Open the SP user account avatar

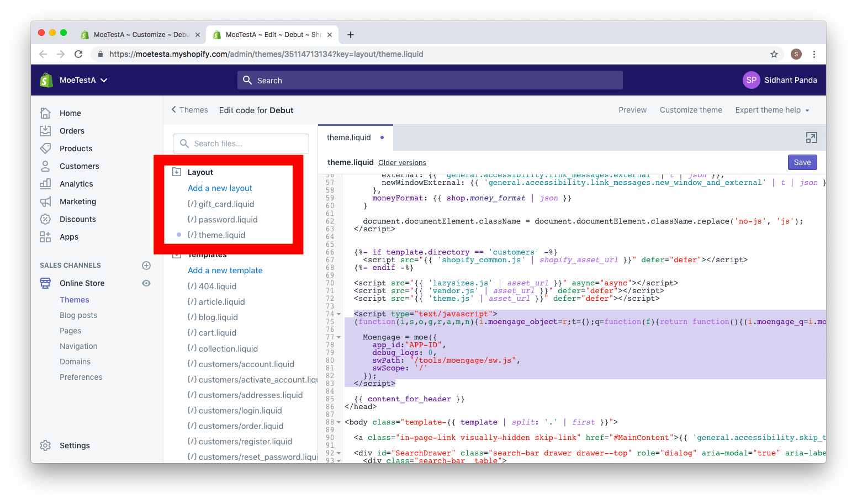pos(751,80)
